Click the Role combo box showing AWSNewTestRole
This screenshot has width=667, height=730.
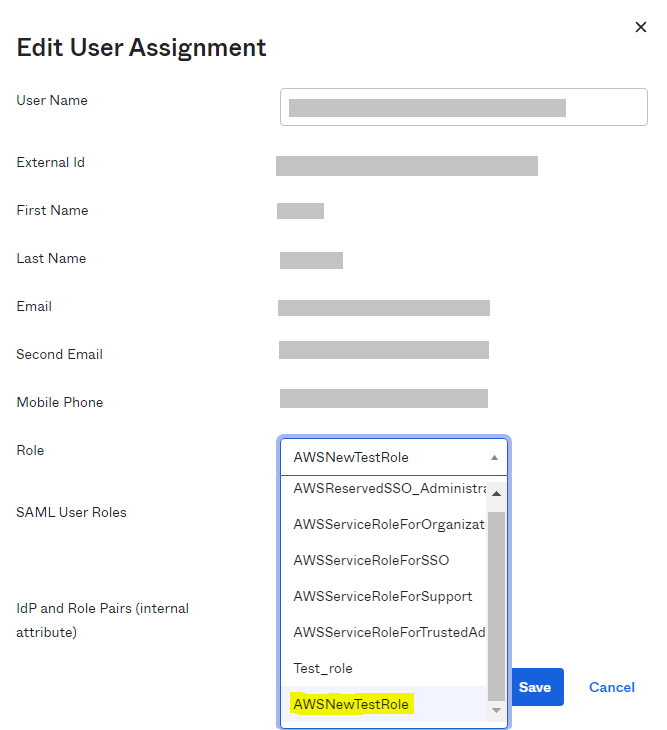pyautogui.click(x=390, y=457)
